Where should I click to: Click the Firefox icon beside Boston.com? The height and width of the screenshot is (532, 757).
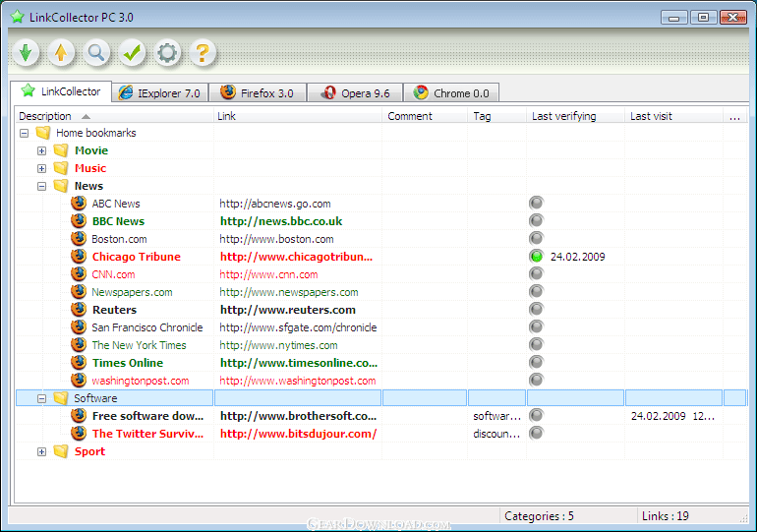(79, 239)
